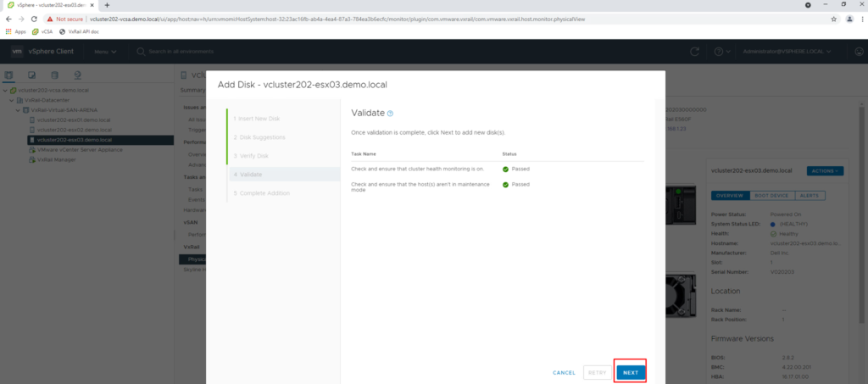Click the Summary tab behind dialog
The width and height of the screenshot is (868, 384).
(x=192, y=90)
